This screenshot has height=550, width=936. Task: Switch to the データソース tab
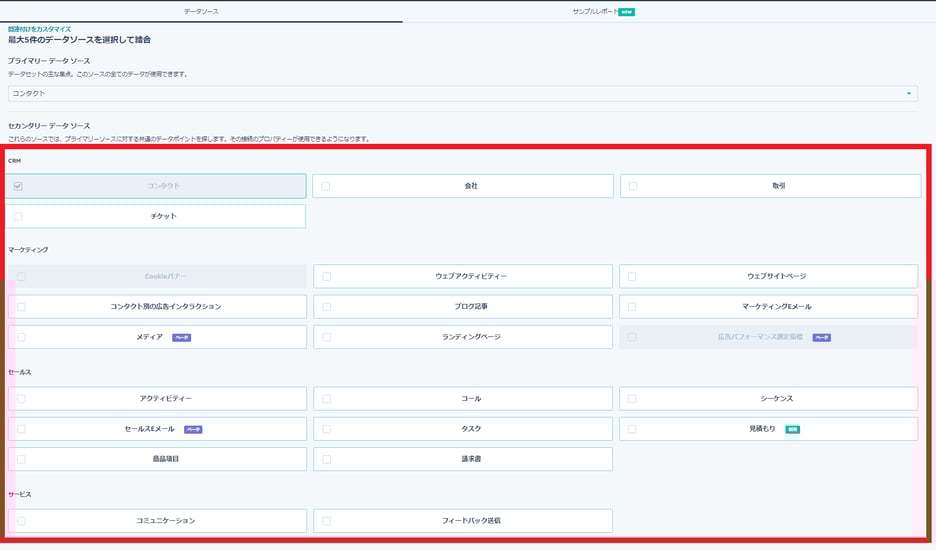201,11
